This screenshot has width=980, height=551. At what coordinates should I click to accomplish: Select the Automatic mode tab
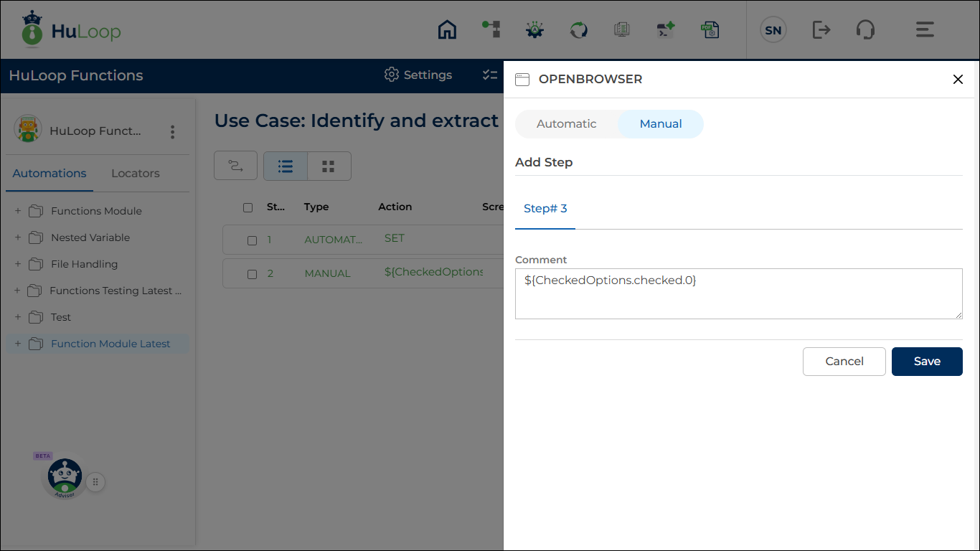pos(566,124)
